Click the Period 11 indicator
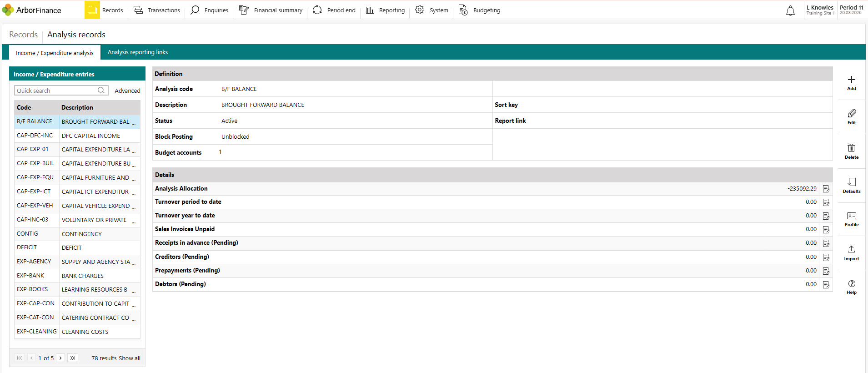The width and height of the screenshot is (868, 373). (851, 10)
